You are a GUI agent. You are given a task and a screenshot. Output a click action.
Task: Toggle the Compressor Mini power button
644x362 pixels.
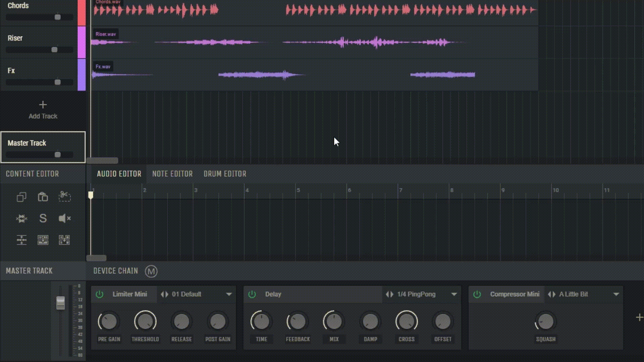(477, 294)
